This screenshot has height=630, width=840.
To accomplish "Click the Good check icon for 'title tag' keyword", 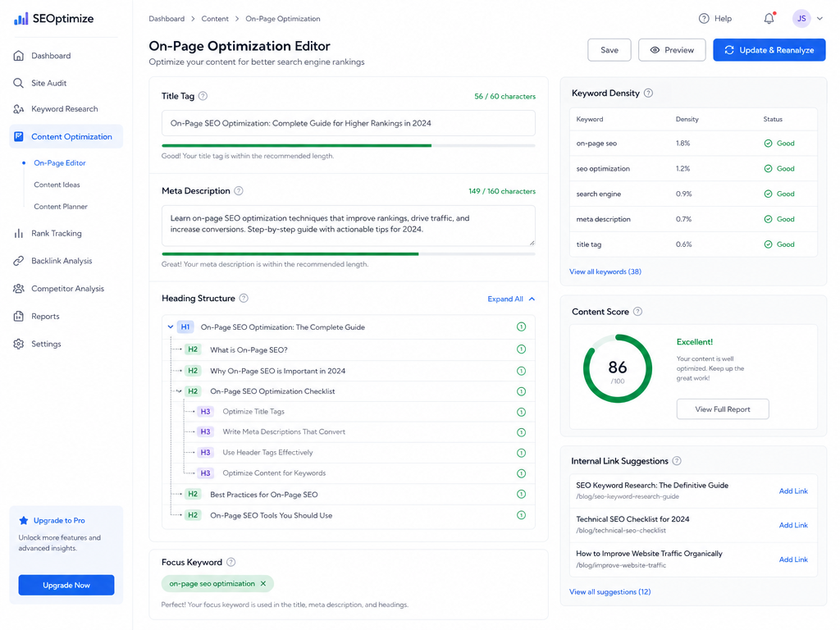I will coord(768,244).
